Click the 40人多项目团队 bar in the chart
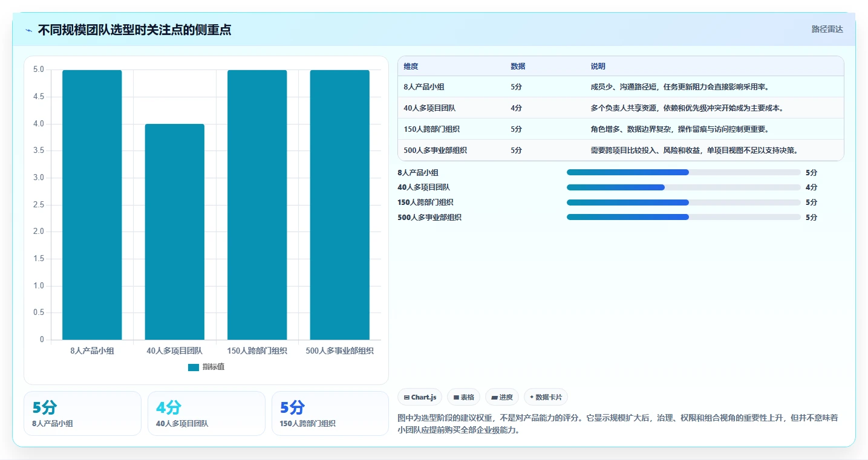Screen dimensions: 868x460 [x=175, y=232]
